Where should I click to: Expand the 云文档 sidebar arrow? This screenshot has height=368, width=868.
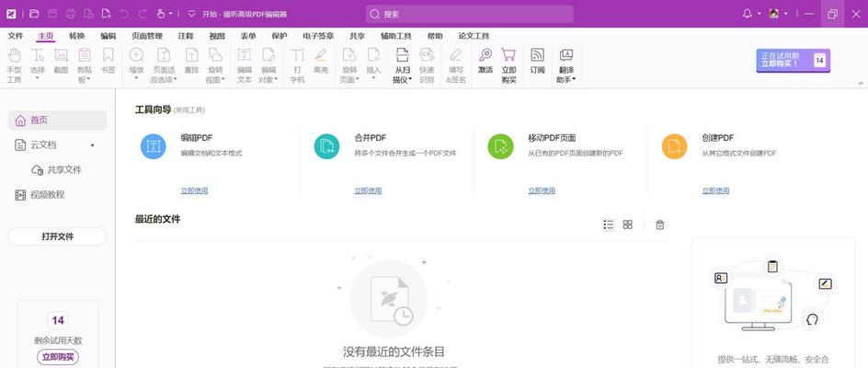93,145
